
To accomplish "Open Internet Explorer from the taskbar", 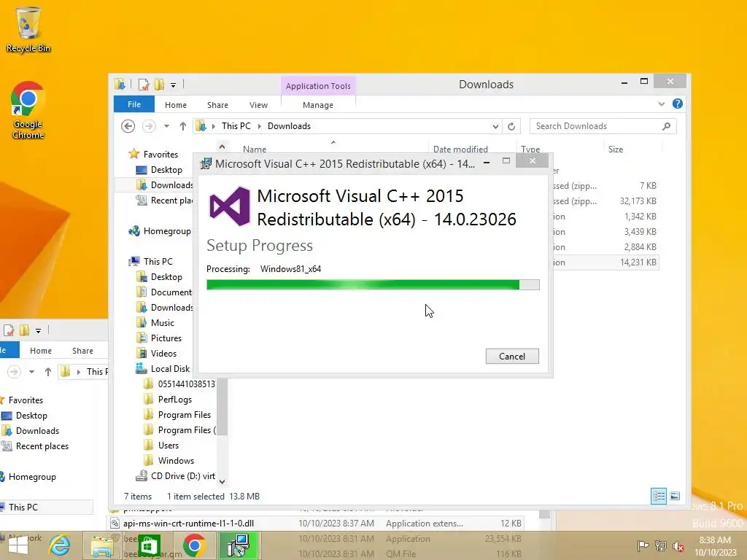I will [60, 545].
